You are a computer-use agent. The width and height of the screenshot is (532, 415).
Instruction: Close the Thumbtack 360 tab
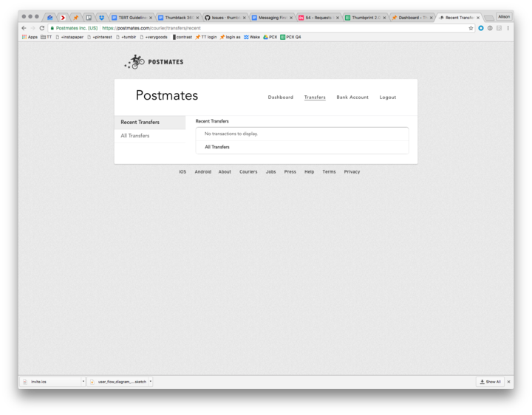[x=197, y=18]
